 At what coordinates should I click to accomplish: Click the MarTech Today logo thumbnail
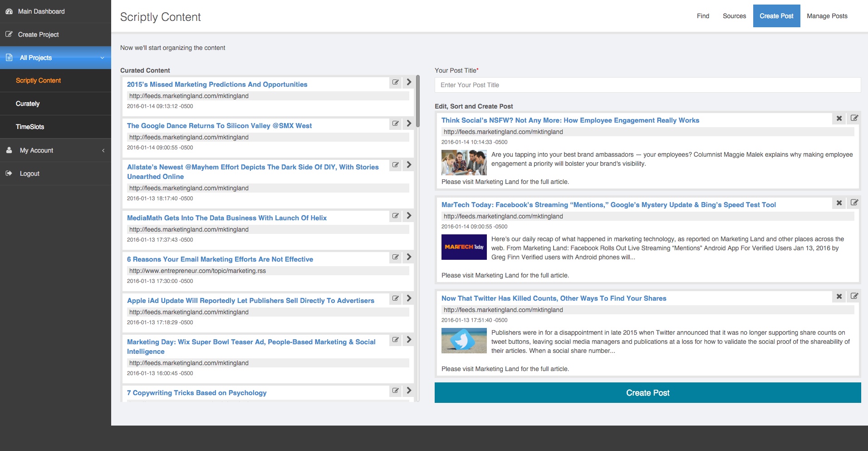click(464, 247)
